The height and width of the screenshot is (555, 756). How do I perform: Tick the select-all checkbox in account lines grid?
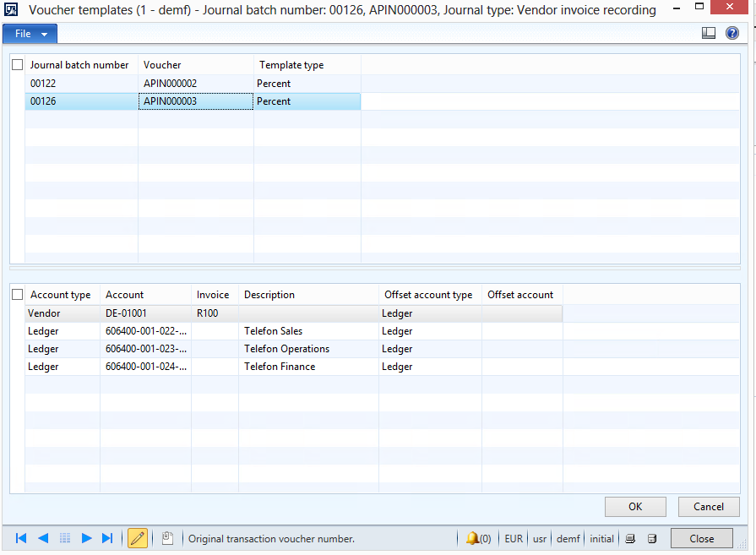(x=18, y=295)
